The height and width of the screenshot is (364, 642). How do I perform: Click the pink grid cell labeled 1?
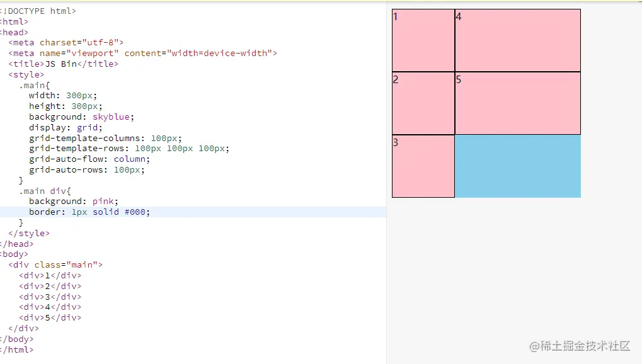[423, 40]
